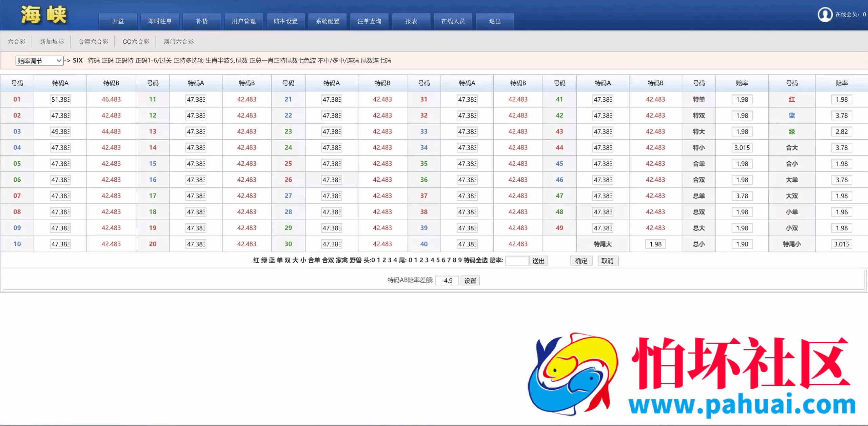Screen dimensions: 868x426
Task: Click the 红 color quick-select link
Action: coord(256,260)
